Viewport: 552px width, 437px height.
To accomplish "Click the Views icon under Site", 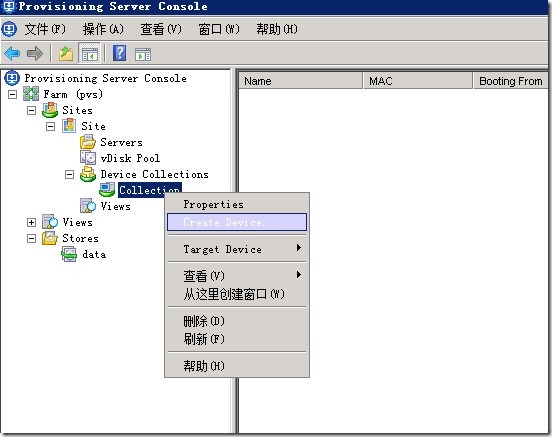I will tap(88, 206).
